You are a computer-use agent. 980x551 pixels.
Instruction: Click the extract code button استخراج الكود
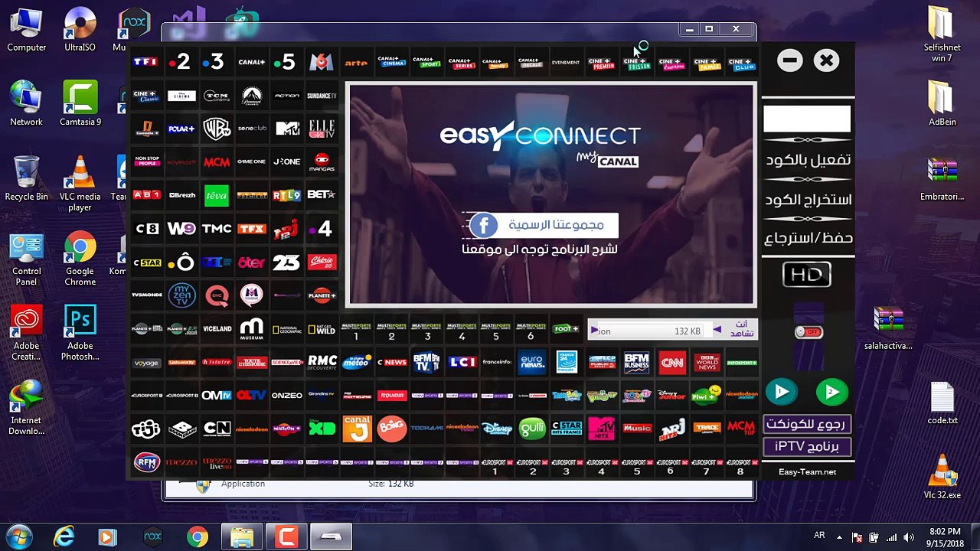click(x=808, y=200)
